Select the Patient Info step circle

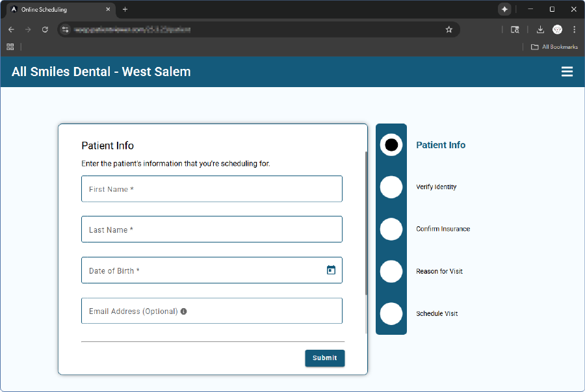pos(391,145)
